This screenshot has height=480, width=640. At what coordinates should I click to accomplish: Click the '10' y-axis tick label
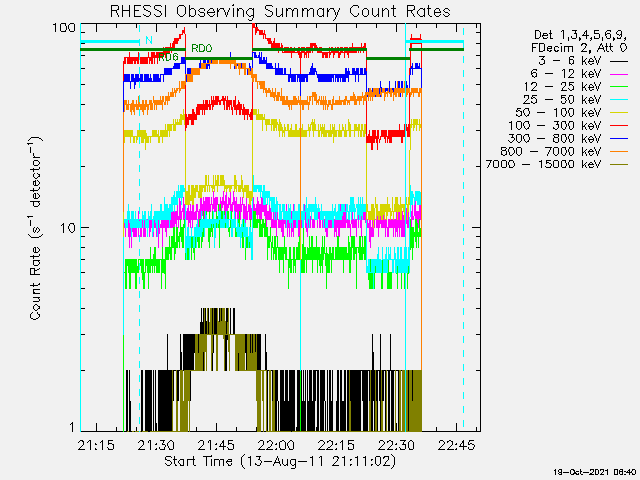[68, 228]
